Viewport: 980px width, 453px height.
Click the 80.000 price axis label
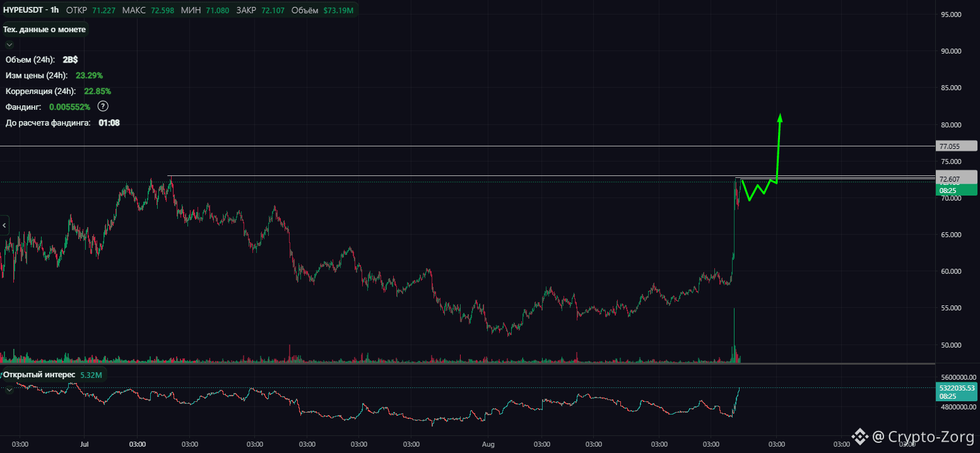[x=950, y=125]
